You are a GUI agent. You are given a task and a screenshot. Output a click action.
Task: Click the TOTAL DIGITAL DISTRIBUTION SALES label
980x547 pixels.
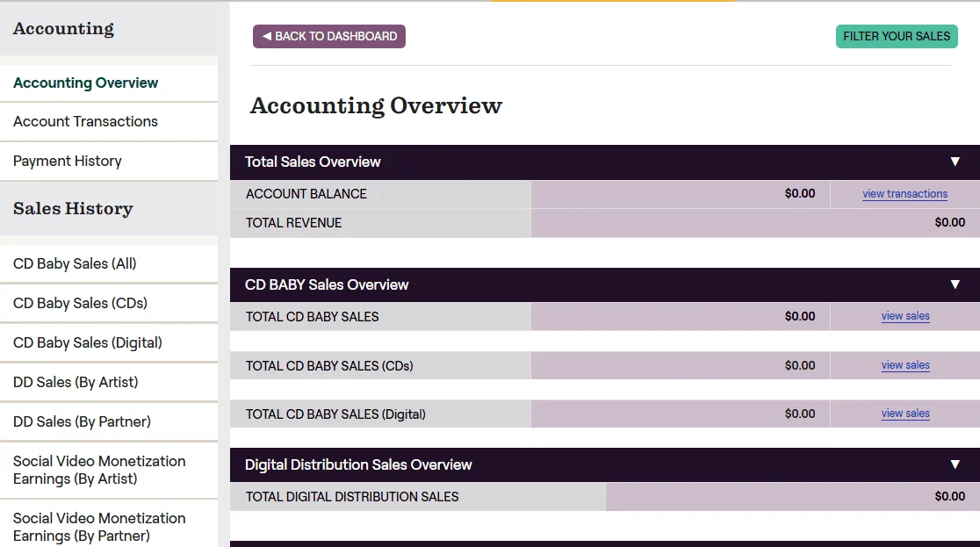pyautogui.click(x=352, y=497)
